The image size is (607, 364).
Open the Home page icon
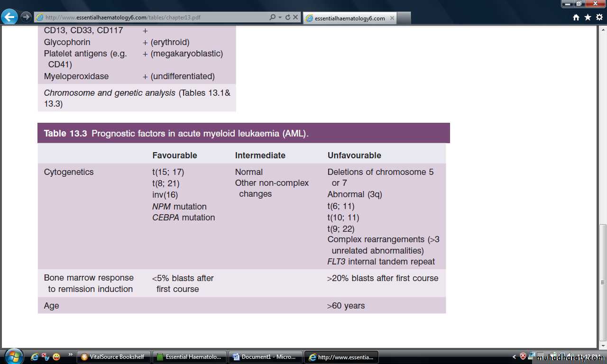coord(576,18)
